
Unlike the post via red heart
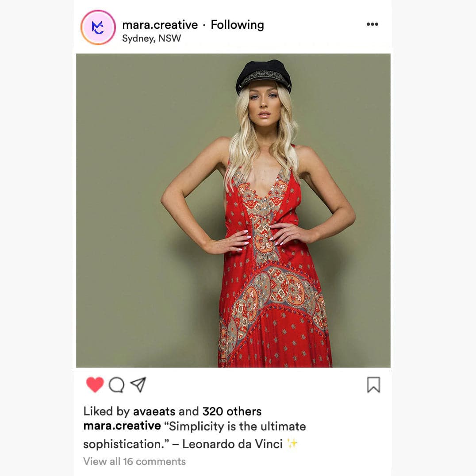pyautogui.click(x=95, y=384)
